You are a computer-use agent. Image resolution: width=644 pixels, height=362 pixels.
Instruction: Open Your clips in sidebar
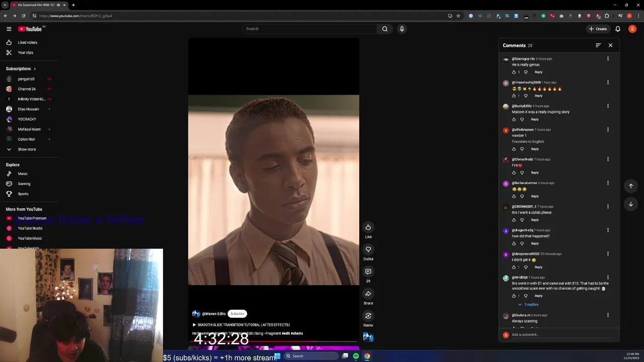pos(25,53)
